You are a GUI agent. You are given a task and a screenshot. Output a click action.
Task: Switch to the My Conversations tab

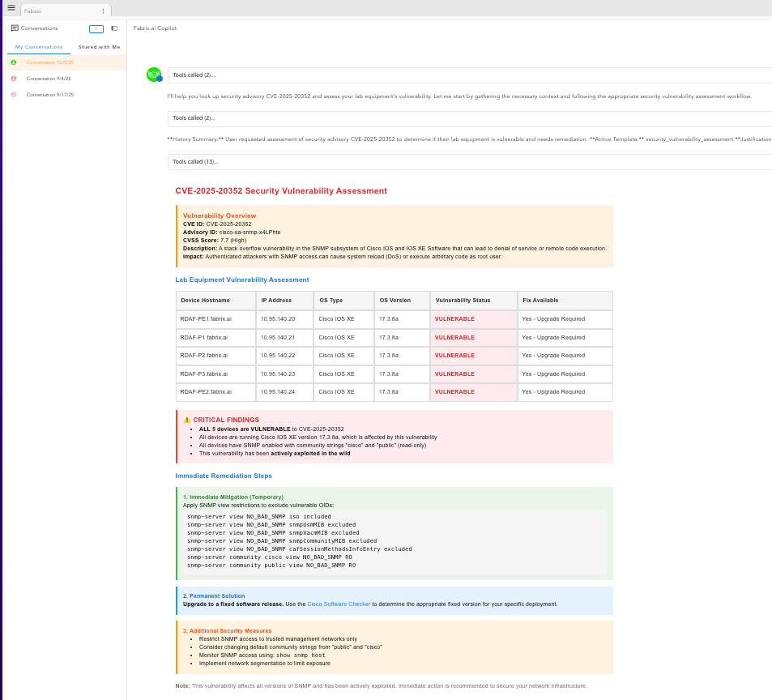click(39, 47)
